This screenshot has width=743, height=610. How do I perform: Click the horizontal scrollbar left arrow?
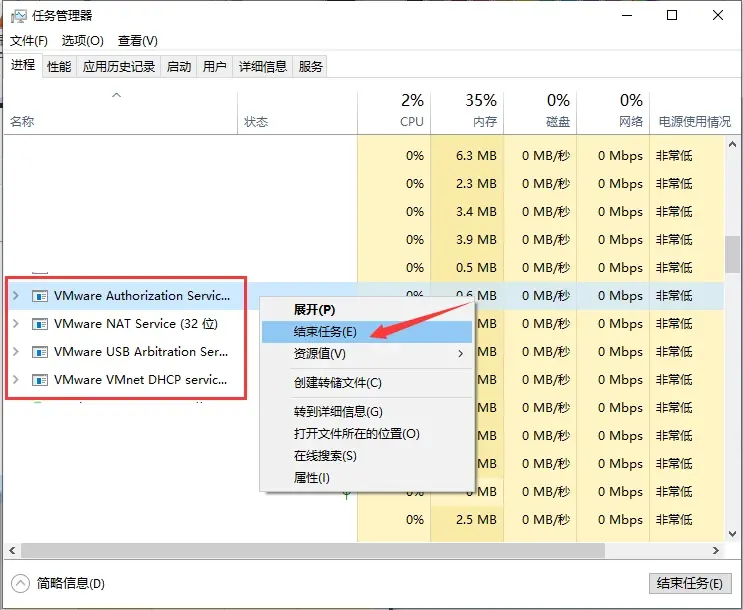click(12, 551)
